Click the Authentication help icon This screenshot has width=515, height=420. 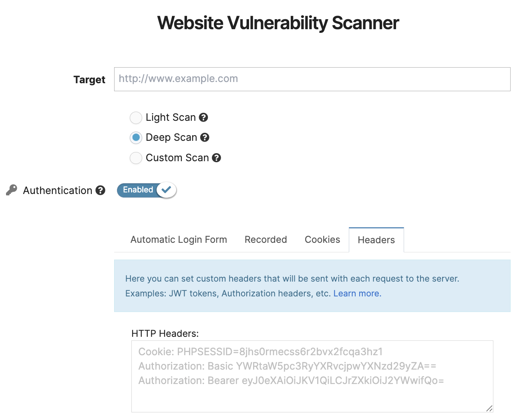point(101,190)
